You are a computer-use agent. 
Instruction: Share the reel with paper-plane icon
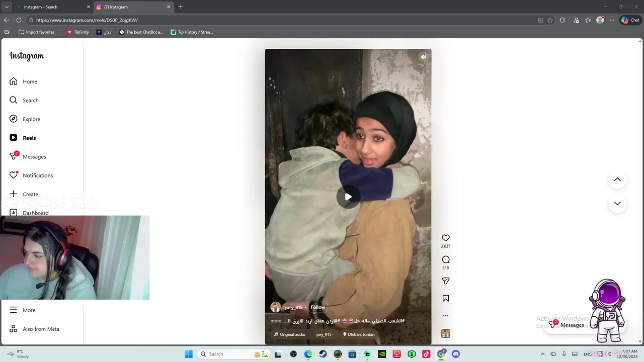pyautogui.click(x=445, y=281)
